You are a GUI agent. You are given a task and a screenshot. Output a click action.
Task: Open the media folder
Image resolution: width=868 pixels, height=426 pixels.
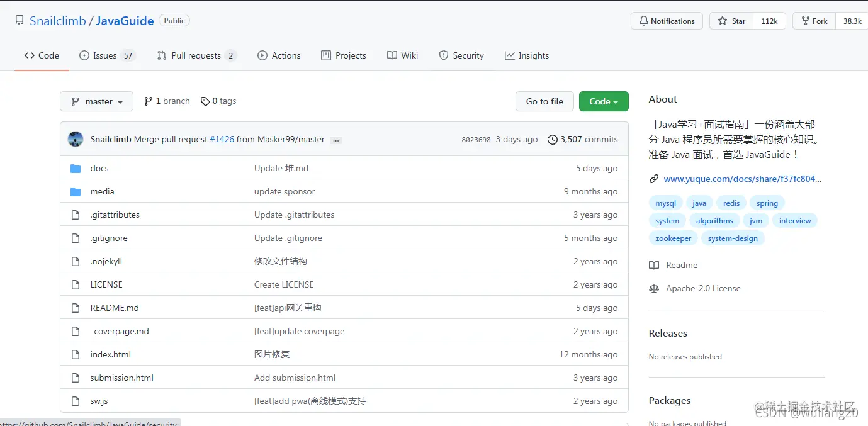tap(102, 191)
